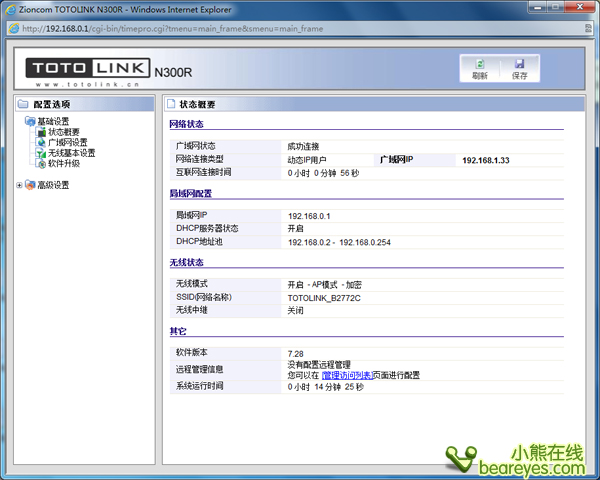Click WAN IP value 192.168.1.33

[486, 160]
